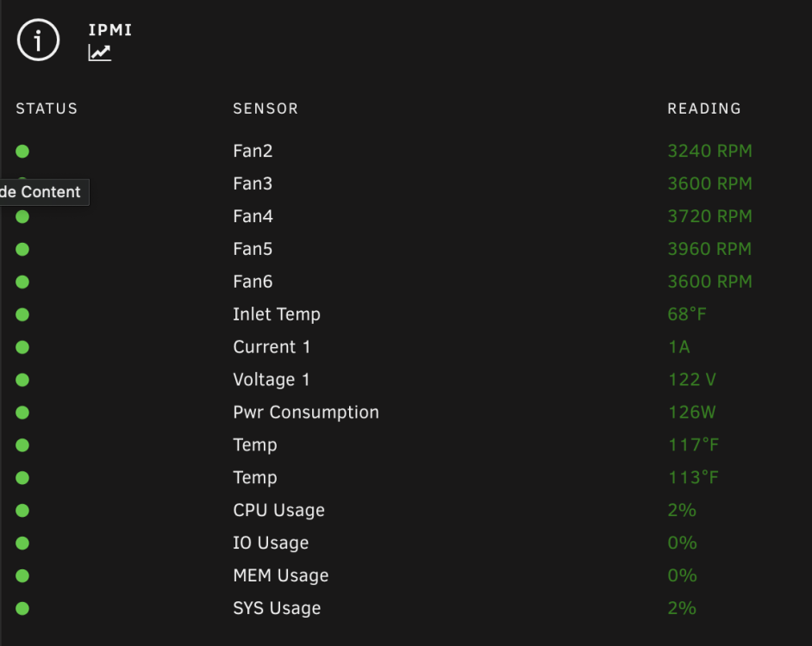Click the 68°F reading

pos(687,314)
